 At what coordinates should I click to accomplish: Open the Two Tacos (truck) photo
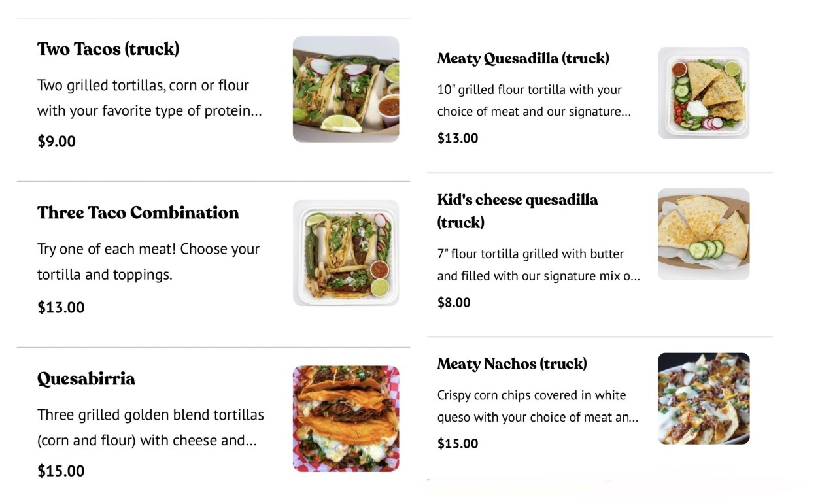(x=346, y=89)
